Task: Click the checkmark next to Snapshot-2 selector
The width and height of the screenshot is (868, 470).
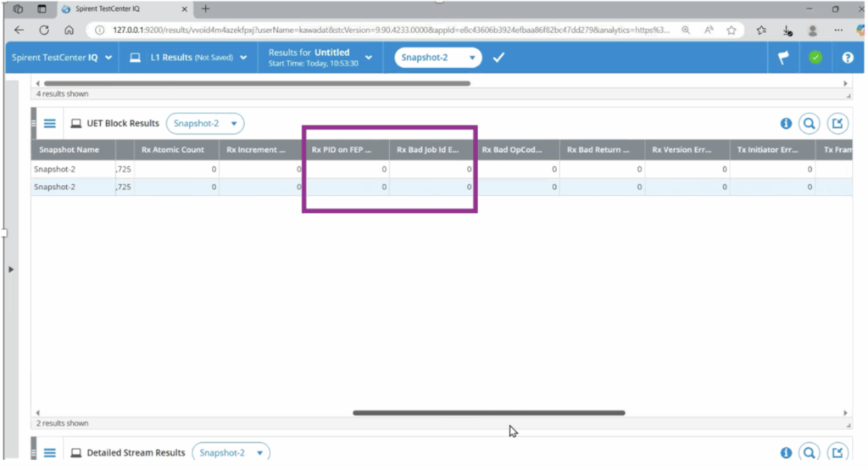Action: [498, 58]
